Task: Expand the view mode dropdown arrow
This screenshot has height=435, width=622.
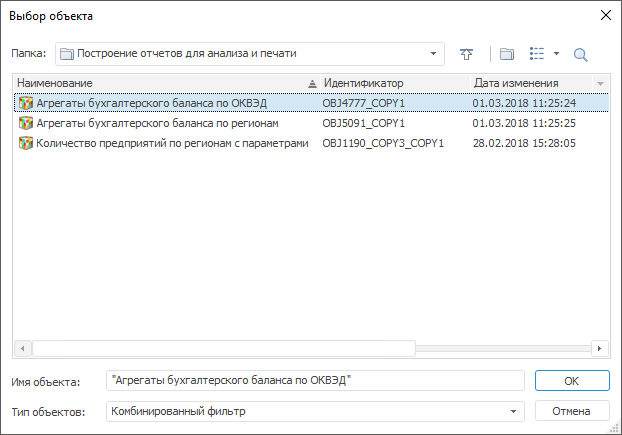Action: [556, 54]
